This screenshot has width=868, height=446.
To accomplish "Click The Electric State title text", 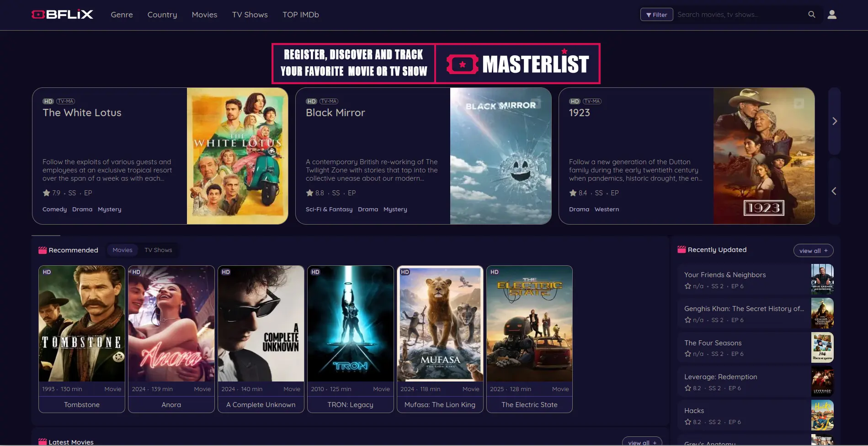I will click(529, 405).
